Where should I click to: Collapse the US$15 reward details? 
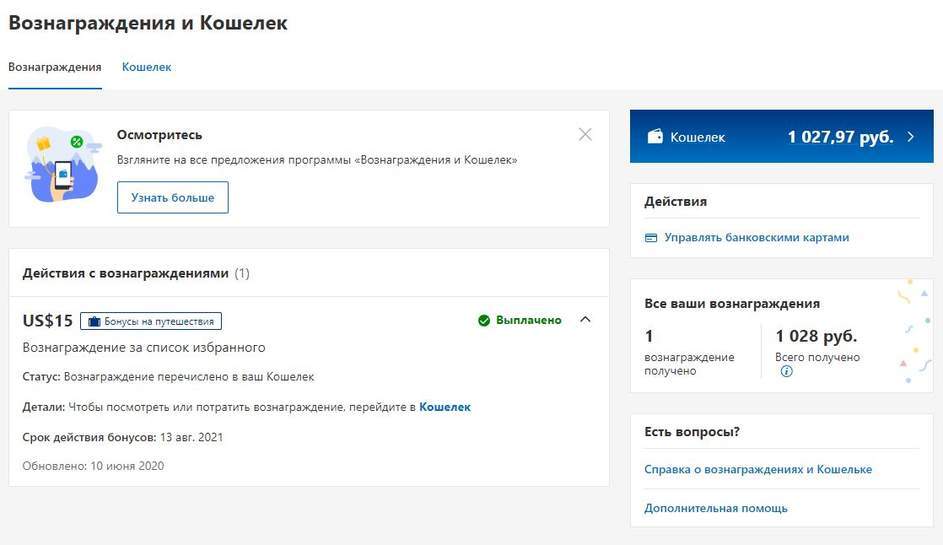586,320
